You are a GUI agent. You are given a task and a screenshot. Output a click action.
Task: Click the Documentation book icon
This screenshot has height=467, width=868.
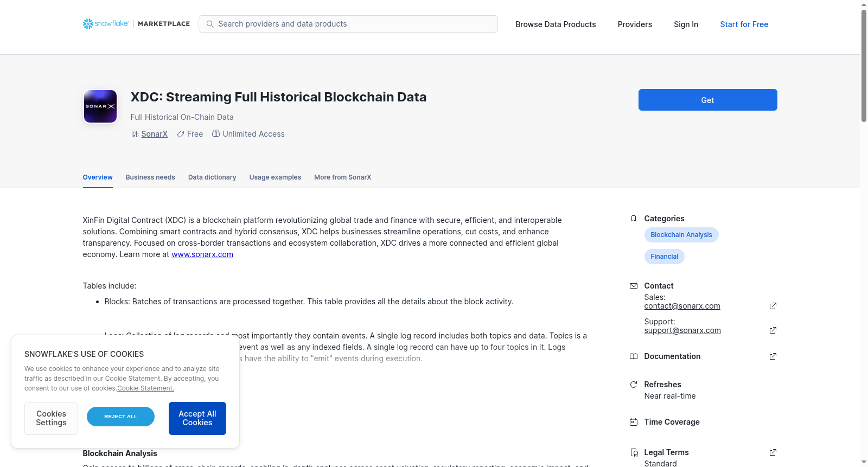click(x=634, y=356)
